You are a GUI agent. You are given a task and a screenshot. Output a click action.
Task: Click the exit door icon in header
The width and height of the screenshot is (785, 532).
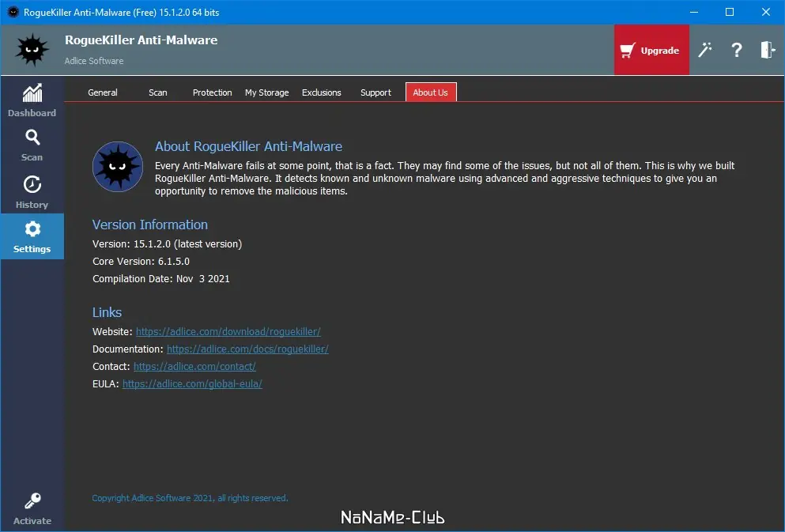coord(768,50)
